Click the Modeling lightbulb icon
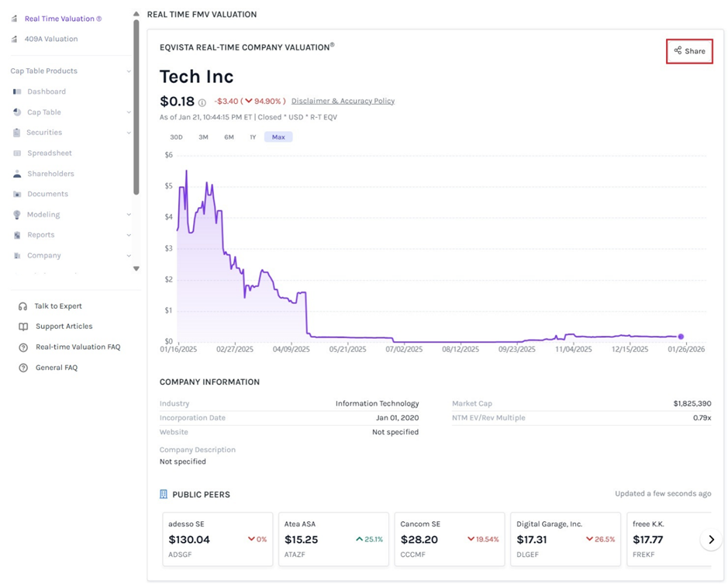The height and width of the screenshot is (584, 728). pos(17,215)
